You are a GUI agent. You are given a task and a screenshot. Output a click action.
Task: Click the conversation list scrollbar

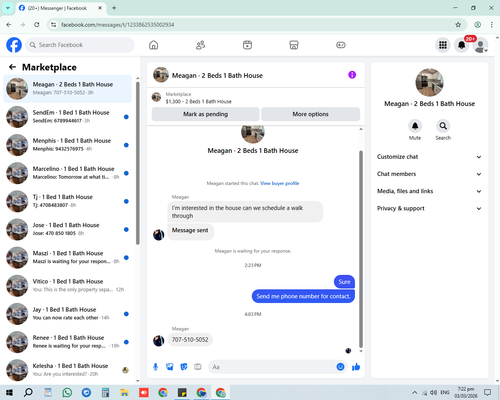click(138, 163)
